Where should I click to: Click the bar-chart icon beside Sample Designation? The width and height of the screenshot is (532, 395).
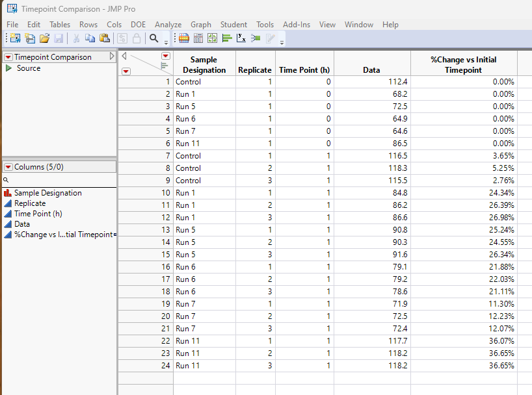coord(8,192)
